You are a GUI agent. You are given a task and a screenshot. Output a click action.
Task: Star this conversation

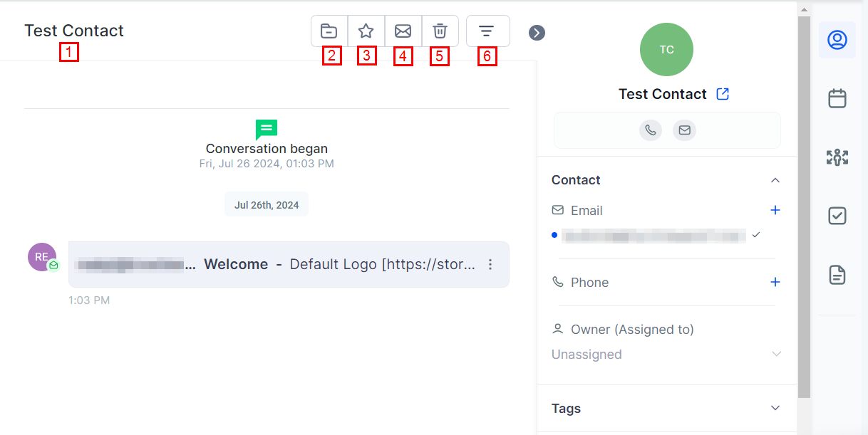pos(366,31)
